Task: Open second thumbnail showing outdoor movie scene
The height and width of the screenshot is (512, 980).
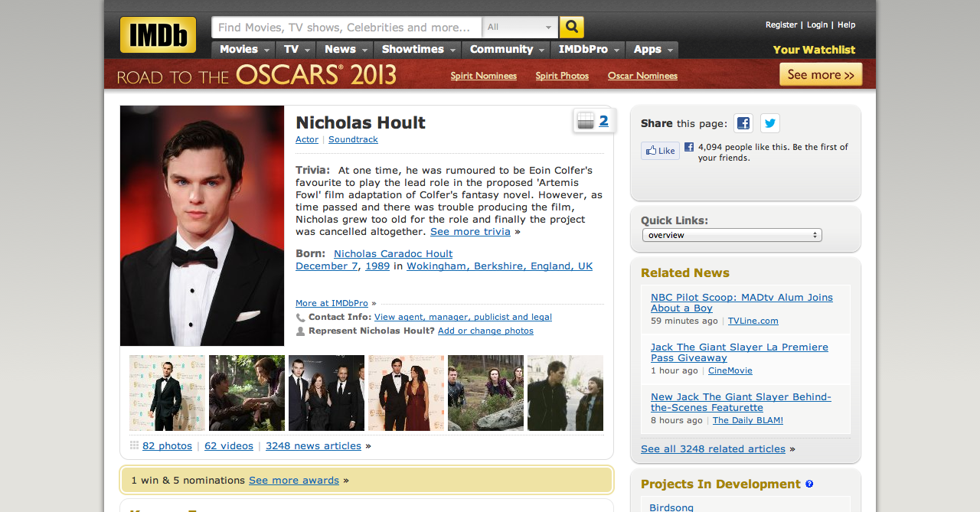Action: tap(247, 393)
